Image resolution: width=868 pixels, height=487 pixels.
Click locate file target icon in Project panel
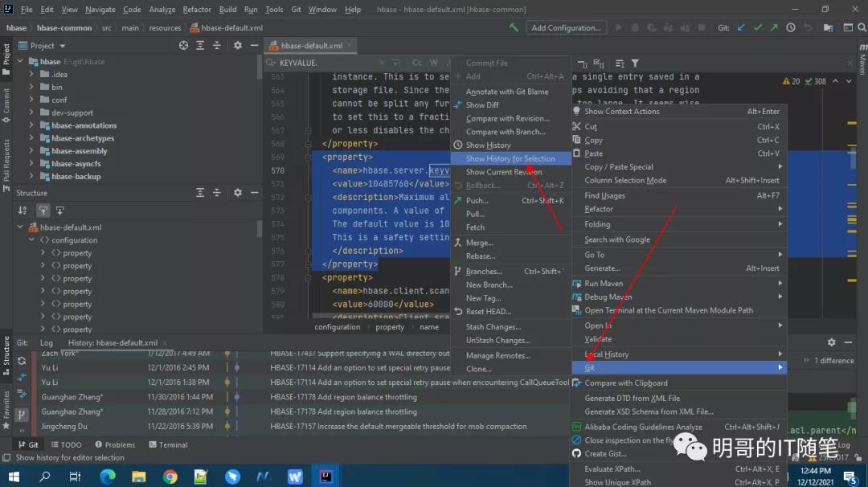pyautogui.click(x=183, y=45)
